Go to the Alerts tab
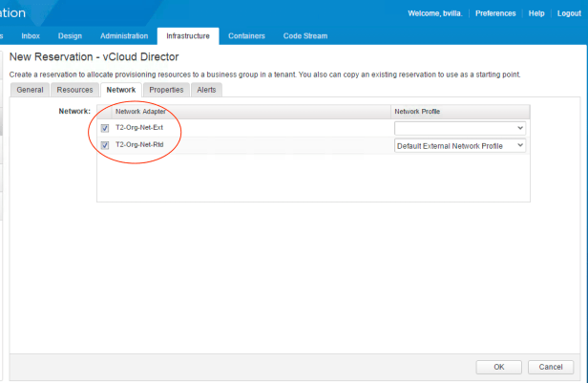The image size is (588, 383). point(206,90)
